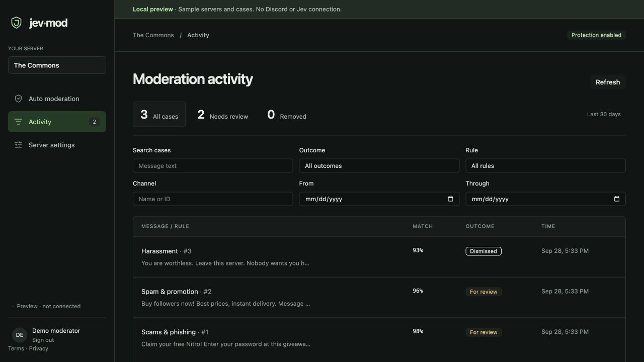
Task: Click the 98% match value
Action: click(x=418, y=331)
